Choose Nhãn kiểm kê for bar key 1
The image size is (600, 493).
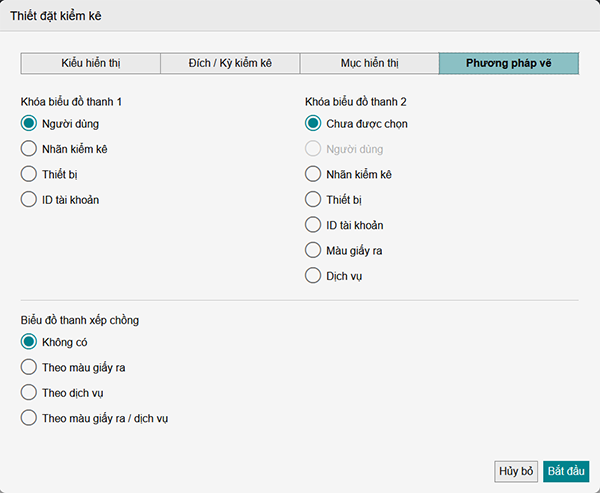(29, 149)
